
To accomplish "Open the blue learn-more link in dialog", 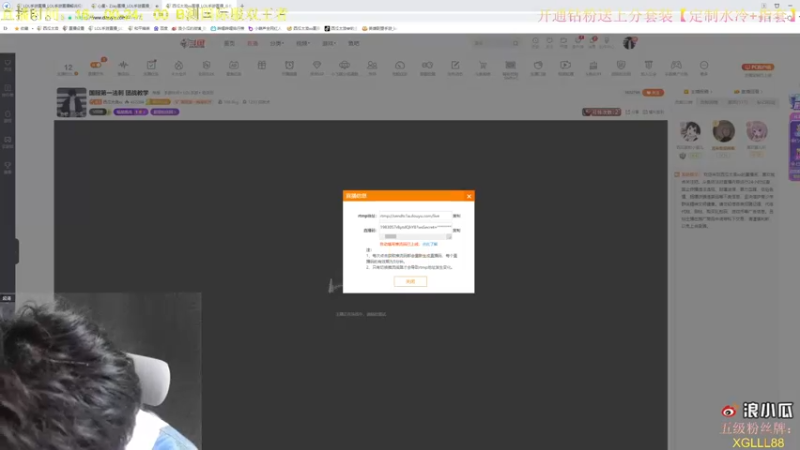I will 430,244.
